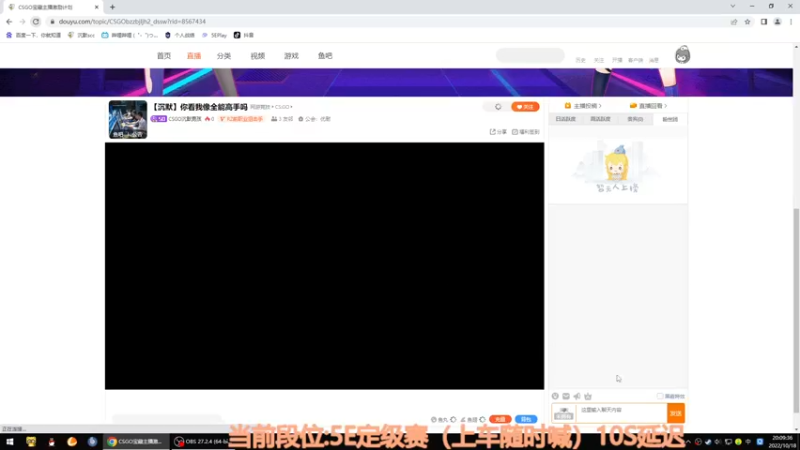Image resolution: width=800 pixels, height=450 pixels.
Task: Open the streamer room thumbnail
Action: [128, 119]
